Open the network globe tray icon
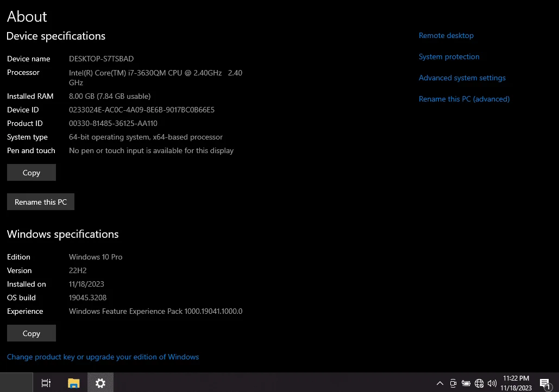The height and width of the screenshot is (392, 559). pyautogui.click(x=479, y=383)
